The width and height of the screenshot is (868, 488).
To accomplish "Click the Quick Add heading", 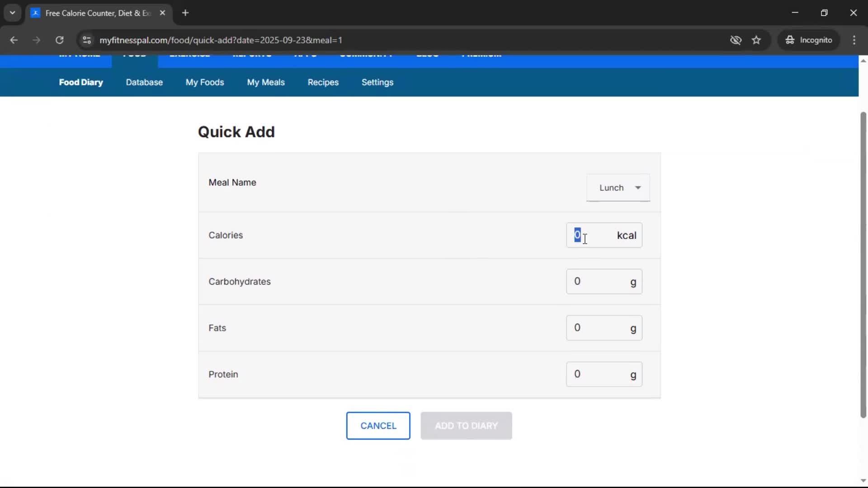I will pyautogui.click(x=236, y=132).
